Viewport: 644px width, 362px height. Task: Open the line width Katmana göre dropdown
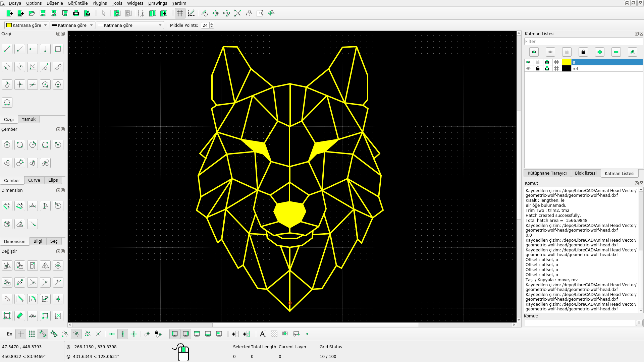coord(72,25)
